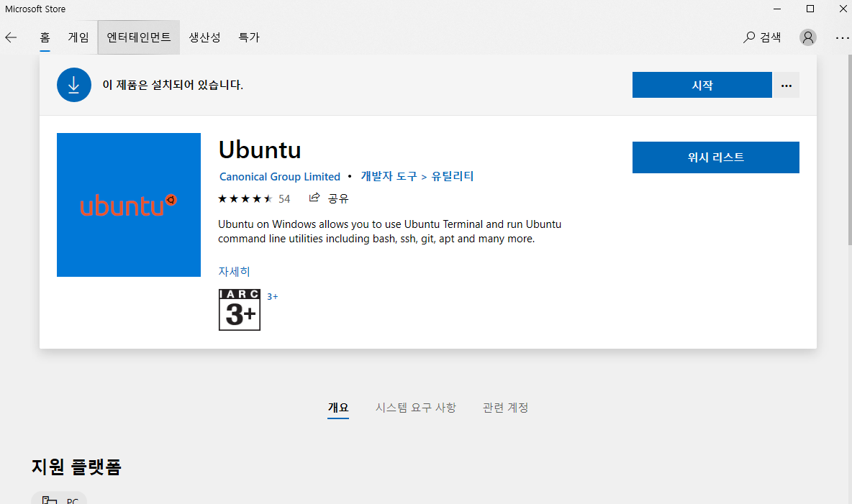Add Ubuntu to the 위시 리스트

(715, 157)
